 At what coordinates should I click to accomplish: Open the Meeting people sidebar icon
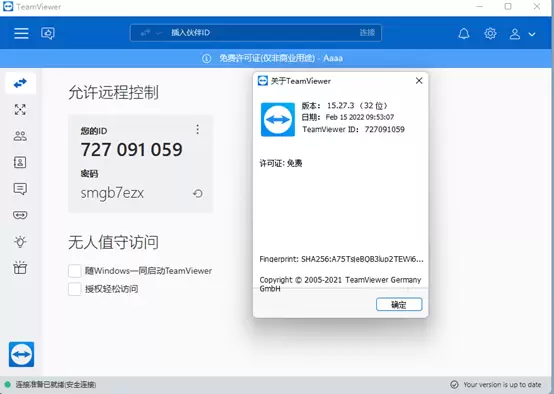[x=20, y=136]
